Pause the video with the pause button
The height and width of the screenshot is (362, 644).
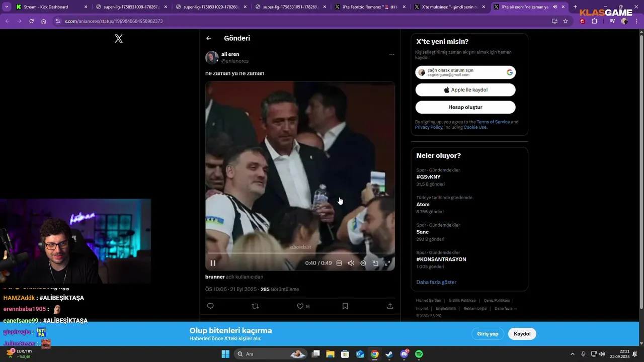click(213, 263)
